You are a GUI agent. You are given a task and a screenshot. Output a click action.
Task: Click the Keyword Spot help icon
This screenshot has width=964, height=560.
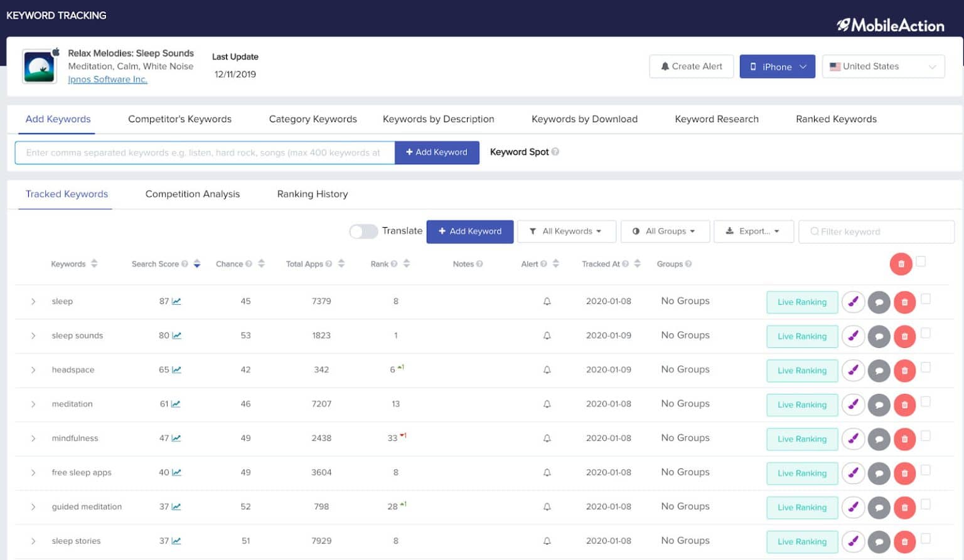pos(555,152)
